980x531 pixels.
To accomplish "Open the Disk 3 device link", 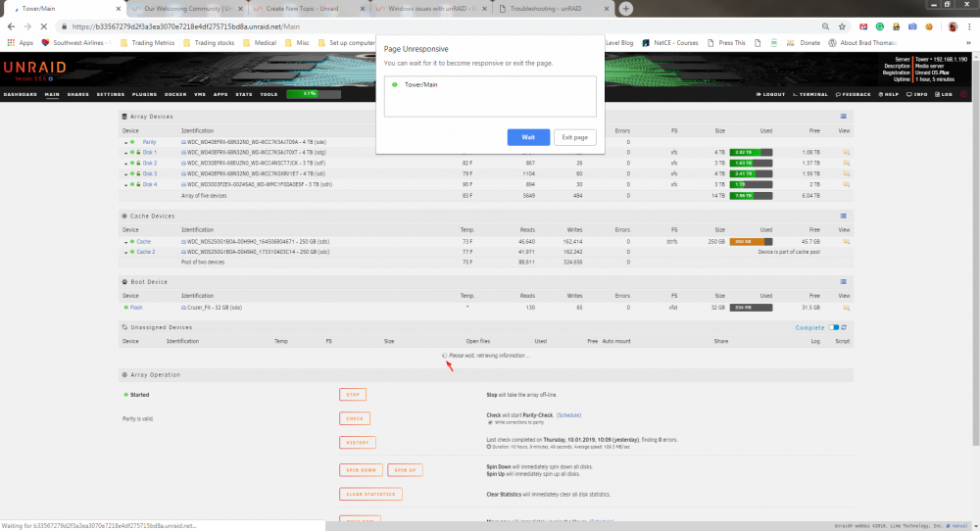I will 149,173.
